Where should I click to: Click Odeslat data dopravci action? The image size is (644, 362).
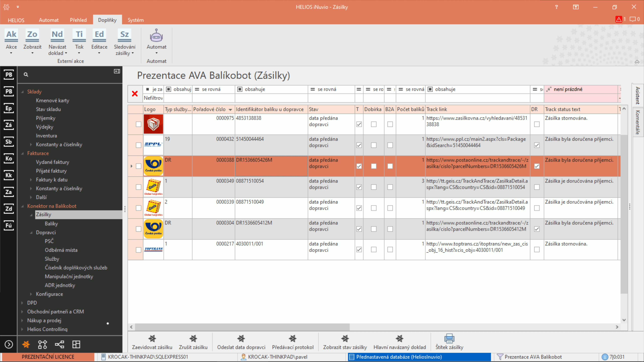[x=241, y=342]
